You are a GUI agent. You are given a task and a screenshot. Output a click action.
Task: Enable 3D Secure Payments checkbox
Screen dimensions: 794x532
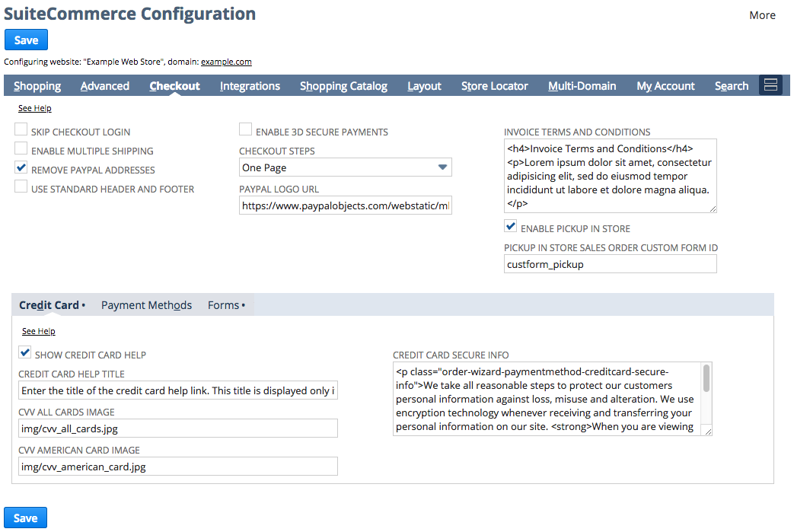pyautogui.click(x=246, y=129)
